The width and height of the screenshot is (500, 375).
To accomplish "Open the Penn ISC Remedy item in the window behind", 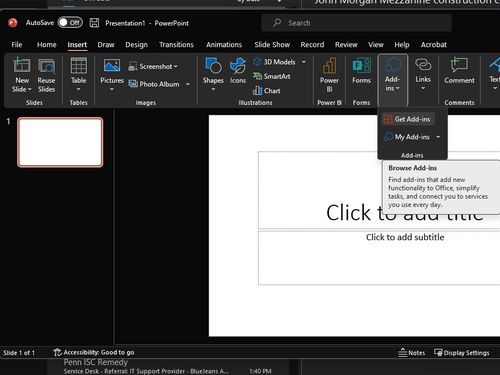I will point(167,367).
